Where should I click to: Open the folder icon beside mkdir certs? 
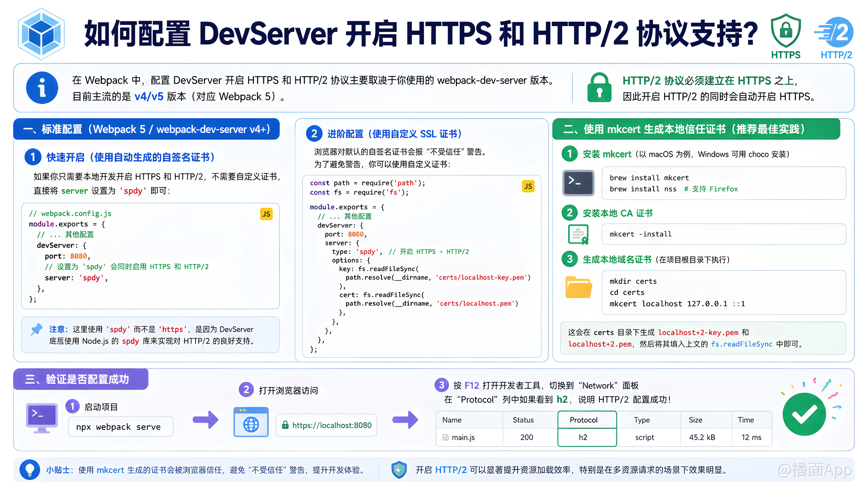tap(579, 287)
